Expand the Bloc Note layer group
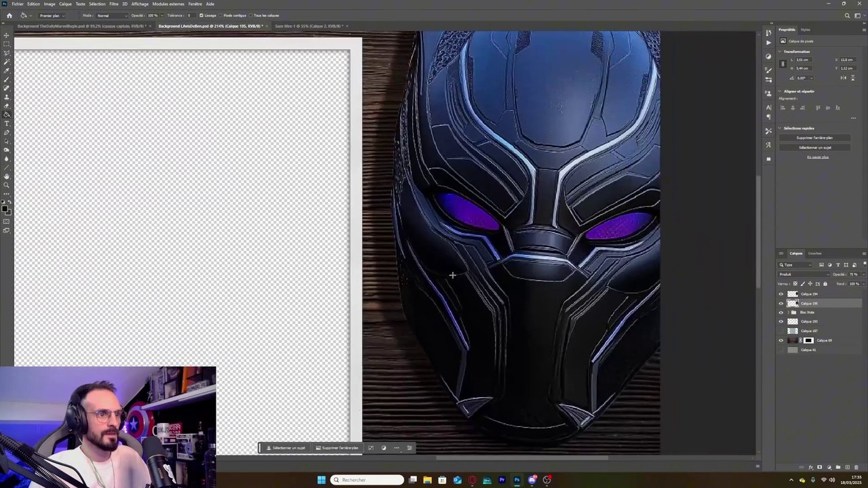Screen dimensions: 868x488 point(789,312)
